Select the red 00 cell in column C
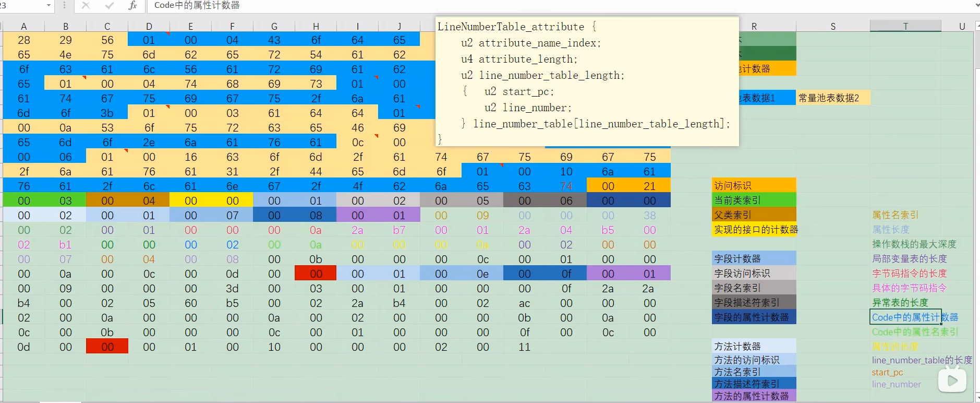Screen dimensions: 980x403 coord(107,347)
